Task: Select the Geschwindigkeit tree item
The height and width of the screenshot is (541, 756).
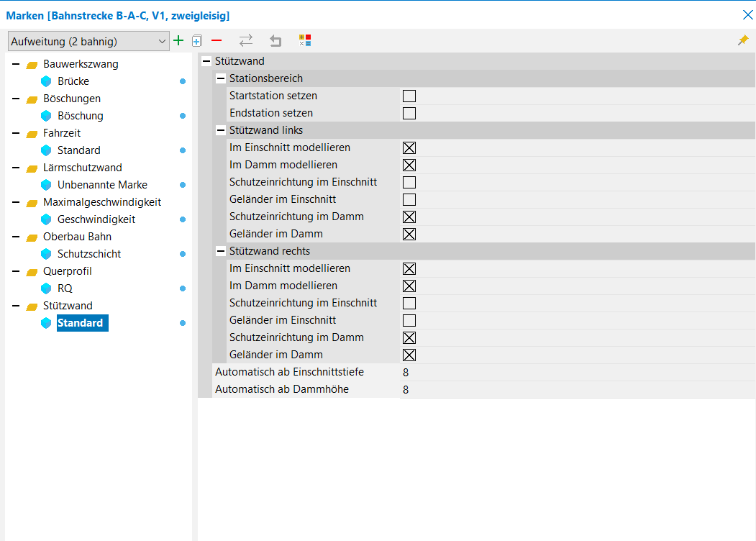Action: pyautogui.click(x=96, y=219)
